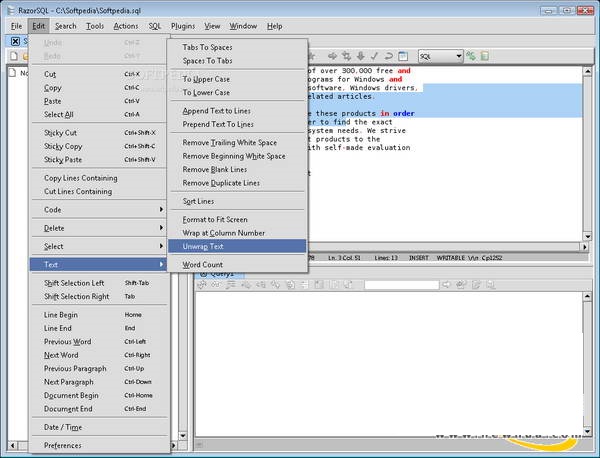Click the checkmark commit icon in toolbar
The image size is (600, 458).
(375, 57)
